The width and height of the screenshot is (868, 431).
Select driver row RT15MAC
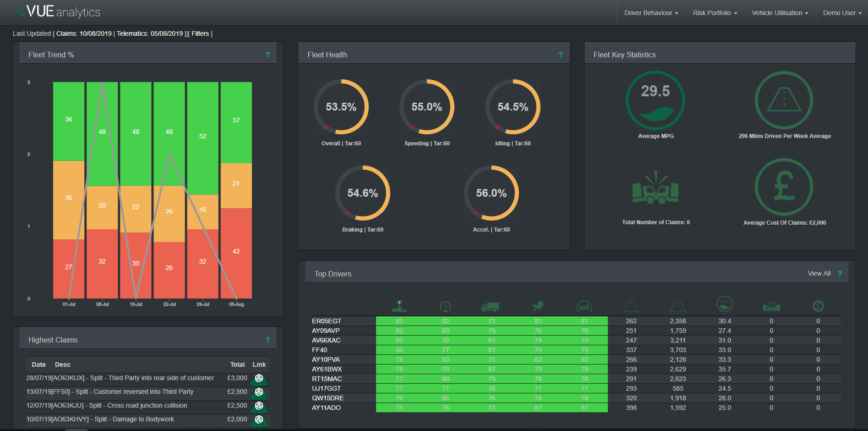[576, 379]
